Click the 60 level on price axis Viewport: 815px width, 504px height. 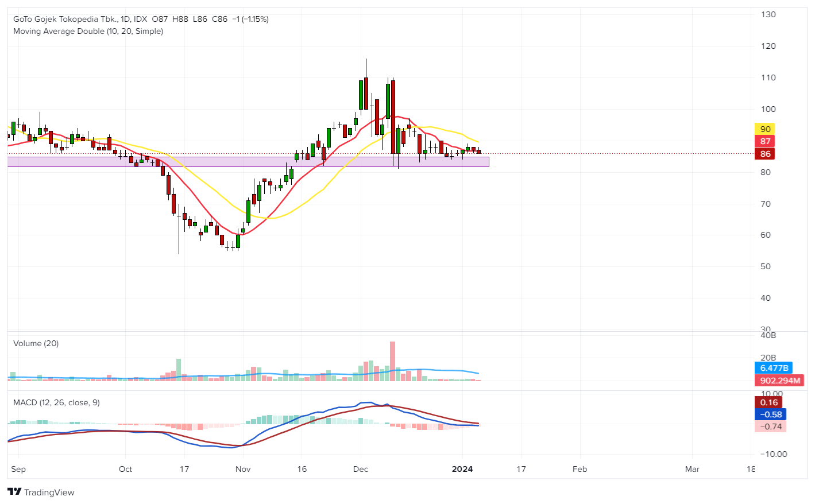[766, 235]
